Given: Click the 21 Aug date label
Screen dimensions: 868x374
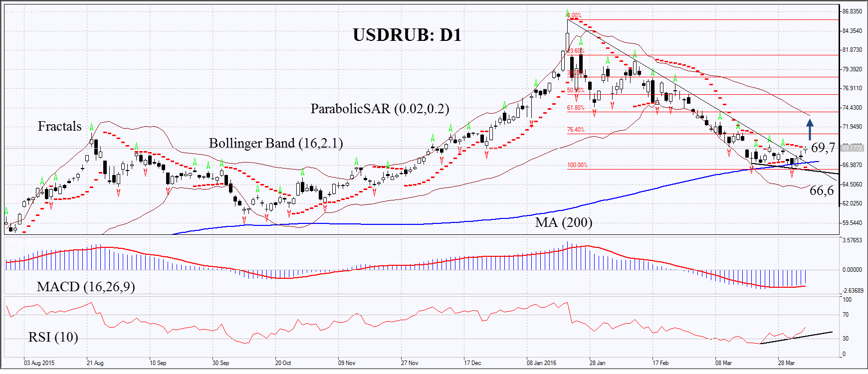Looking at the screenshot, I should [x=95, y=363].
